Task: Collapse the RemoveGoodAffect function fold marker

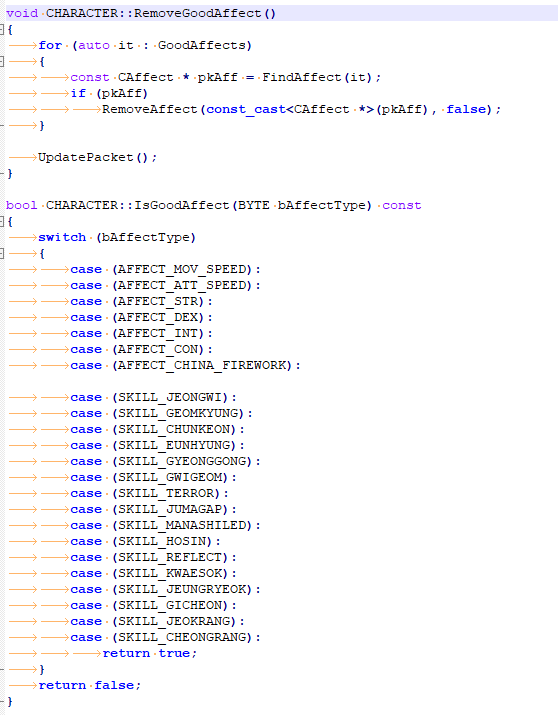Action: pos(2,30)
